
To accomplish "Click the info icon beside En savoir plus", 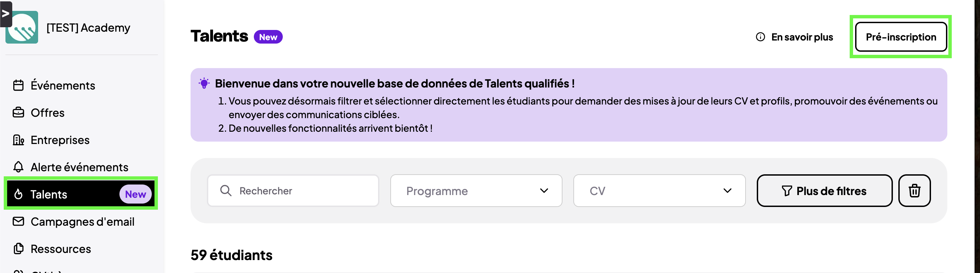I will [x=760, y=37].
